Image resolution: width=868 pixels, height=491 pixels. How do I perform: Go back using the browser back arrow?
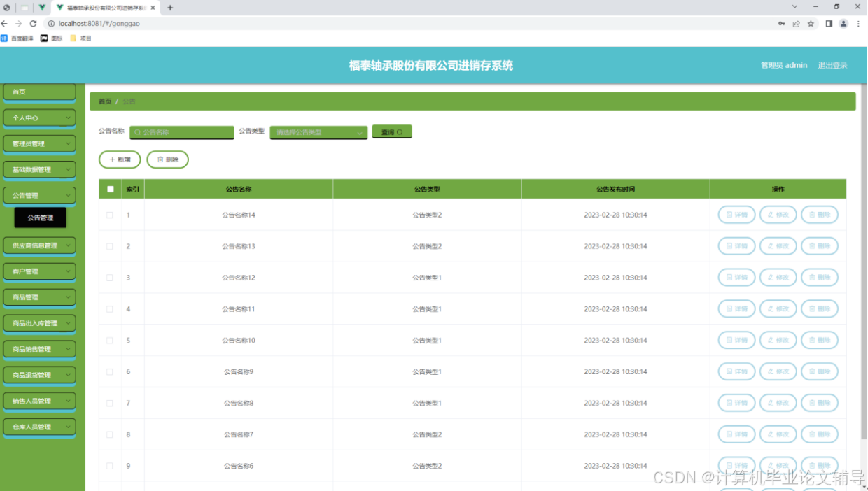pos(6,23)
